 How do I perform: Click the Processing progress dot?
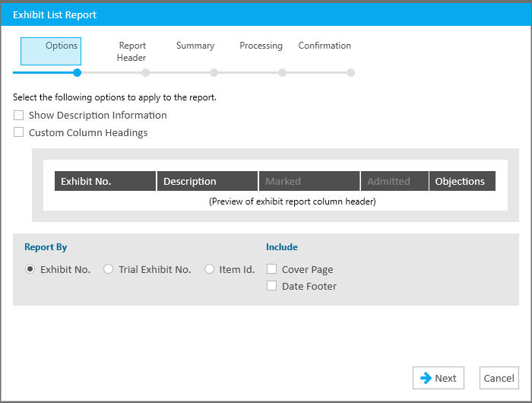click(282, 73)
